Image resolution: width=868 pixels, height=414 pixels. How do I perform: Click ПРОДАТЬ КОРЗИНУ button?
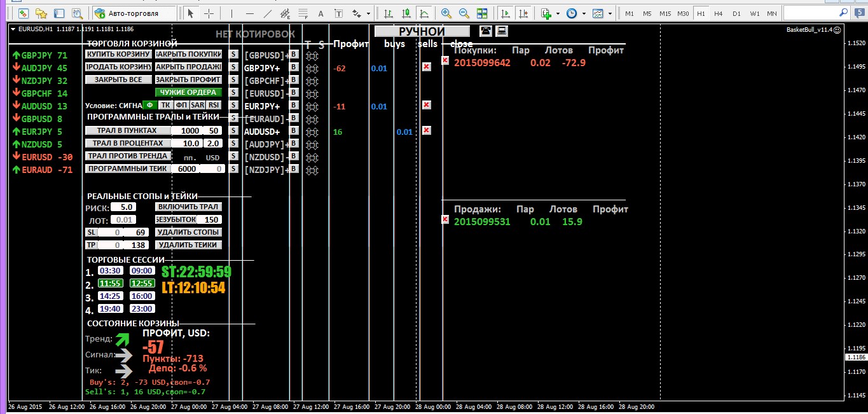pos(118,67)
